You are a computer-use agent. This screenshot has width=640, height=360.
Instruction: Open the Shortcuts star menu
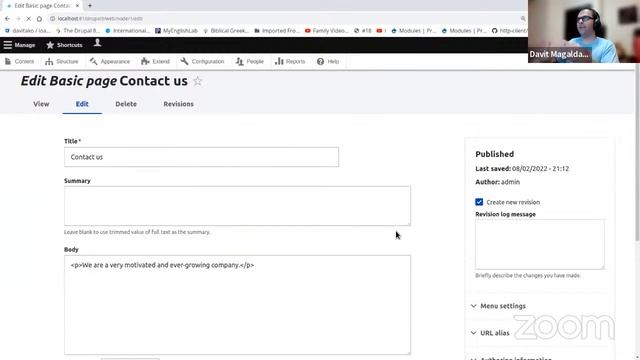click(x=64, y=45)
